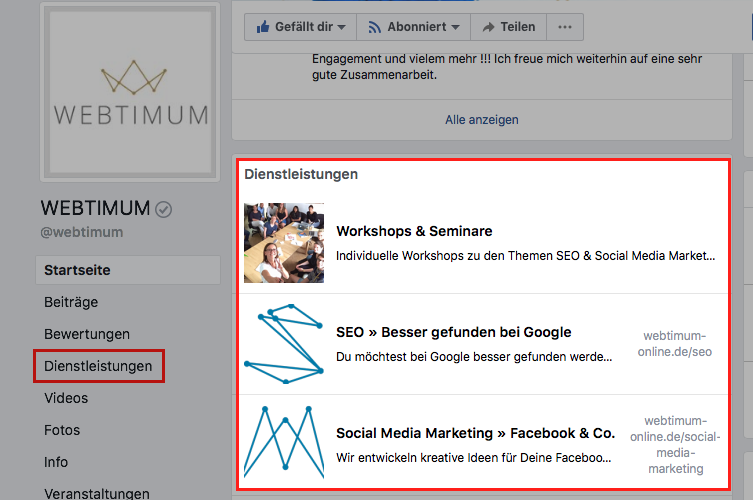Open the Workshops & Seminare title

pyautogui.click(x=414, y=231)
